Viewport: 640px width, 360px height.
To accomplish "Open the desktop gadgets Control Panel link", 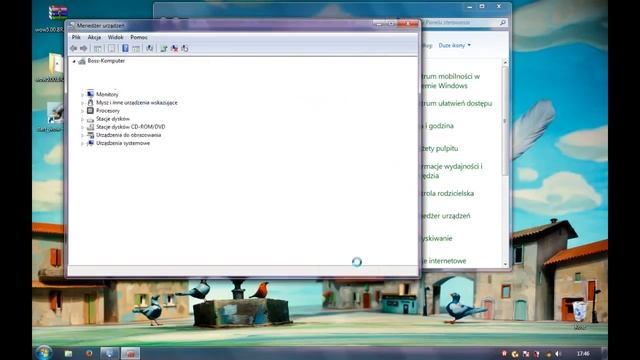I will click(440, 149).
